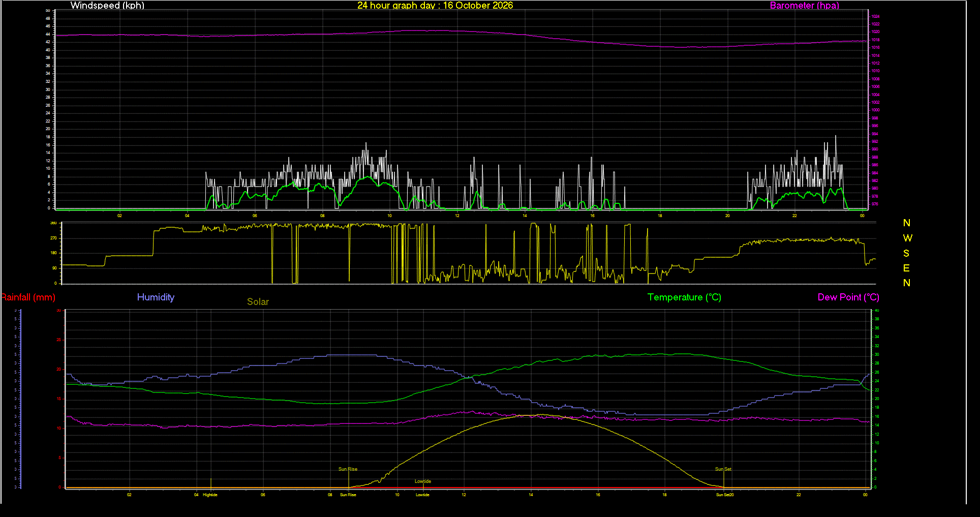Click the red '25' value on the rainfall axis
This screenshot has height=517, width=980.
59,340
